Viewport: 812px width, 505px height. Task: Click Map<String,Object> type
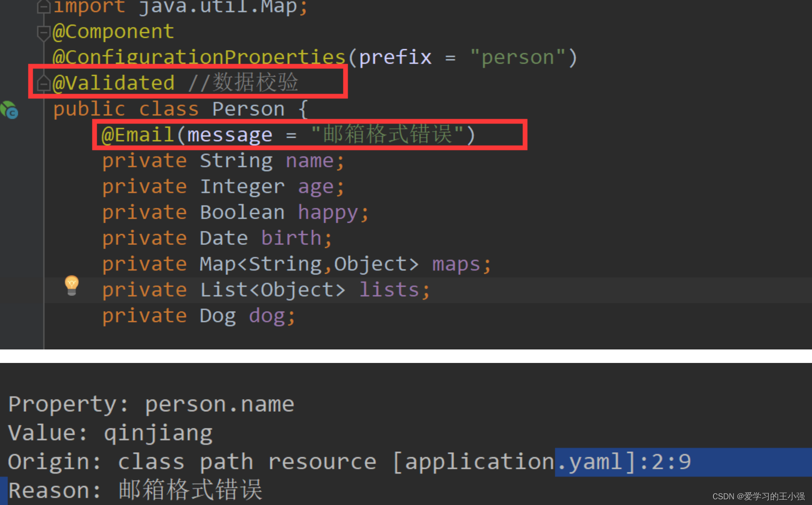click(x=309, y=264)
